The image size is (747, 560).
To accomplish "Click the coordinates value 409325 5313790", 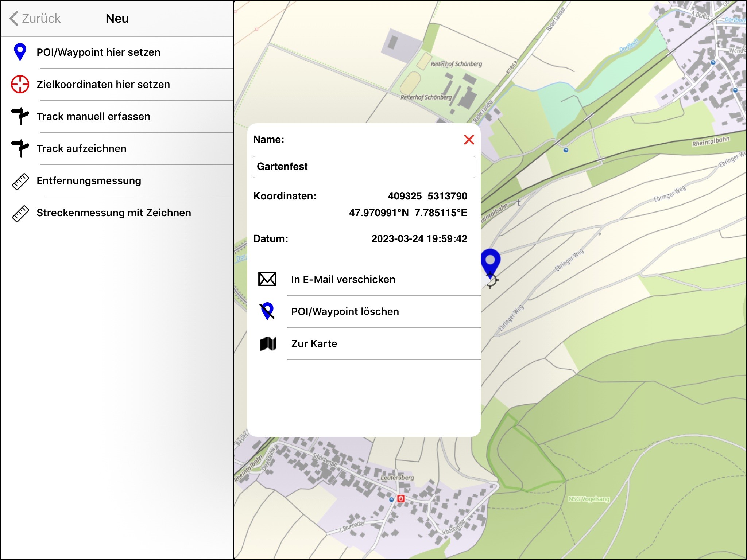I will point(427,196).
